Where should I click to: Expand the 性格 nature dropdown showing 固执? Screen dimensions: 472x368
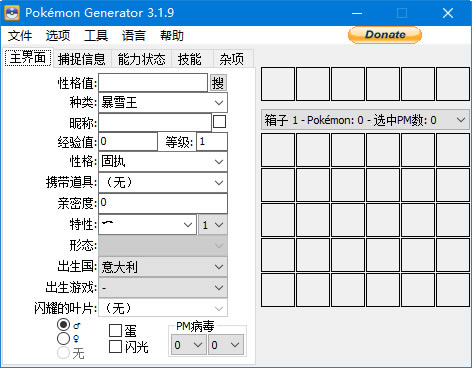coord(163,162)
